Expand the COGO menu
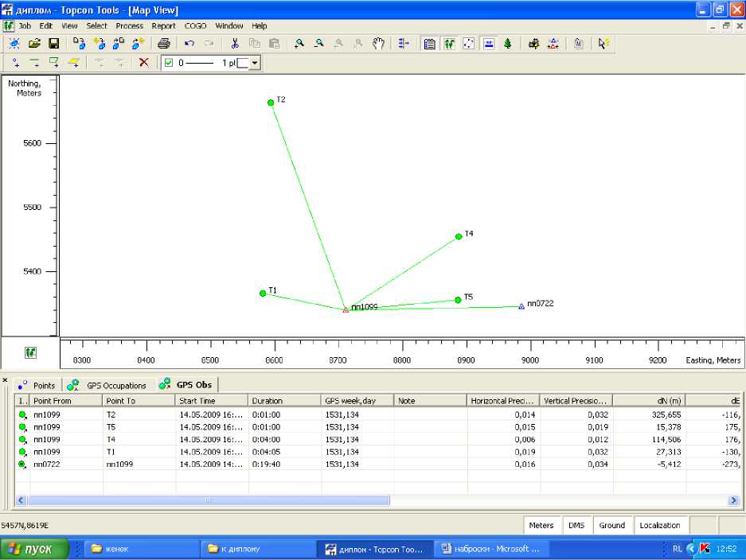Viewport: 746px width, 560px height. tap(195, 25)
